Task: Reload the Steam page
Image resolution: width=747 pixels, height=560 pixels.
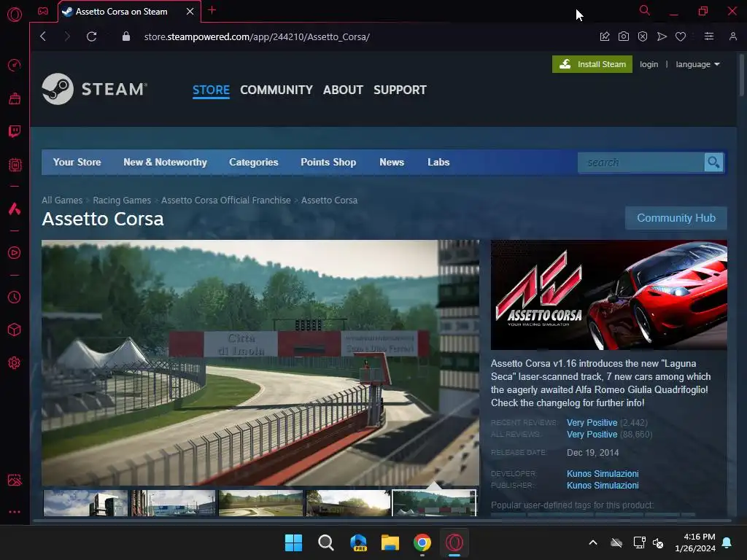Action: [91, 36]
